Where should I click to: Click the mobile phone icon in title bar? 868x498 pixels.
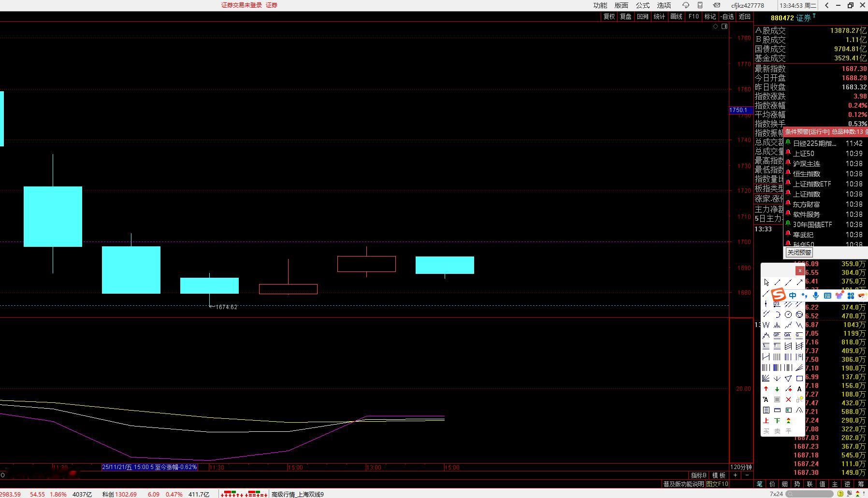[700, 5]
